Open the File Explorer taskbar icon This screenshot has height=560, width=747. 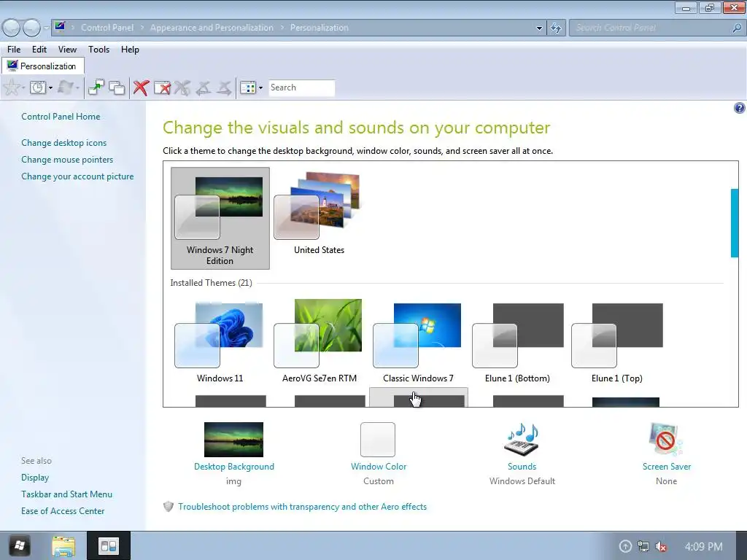pyautogui.click(x=63, y=546)
